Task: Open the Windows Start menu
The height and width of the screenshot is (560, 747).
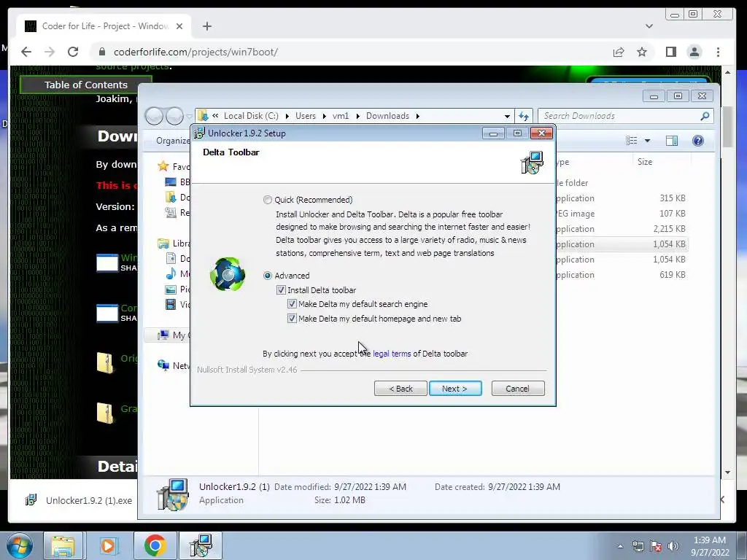Action: 20,545
